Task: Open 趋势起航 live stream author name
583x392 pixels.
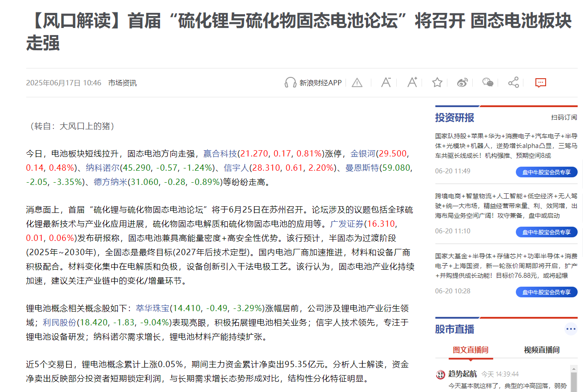Action: (462, 374)
